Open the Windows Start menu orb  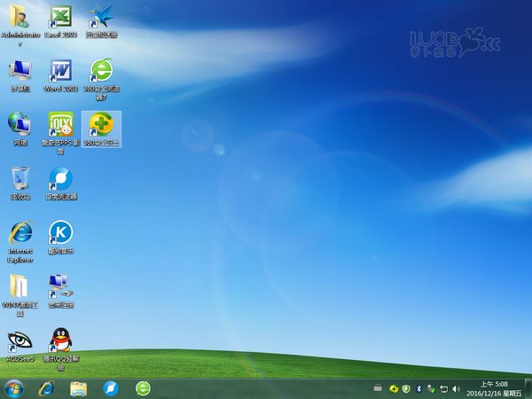click(14, 389)
